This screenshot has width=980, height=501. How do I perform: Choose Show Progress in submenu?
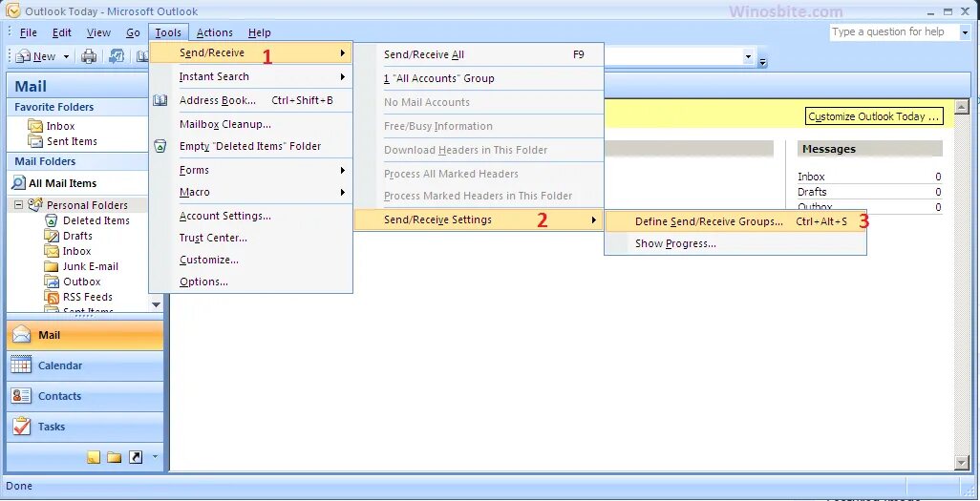click(x=735, y=244)
